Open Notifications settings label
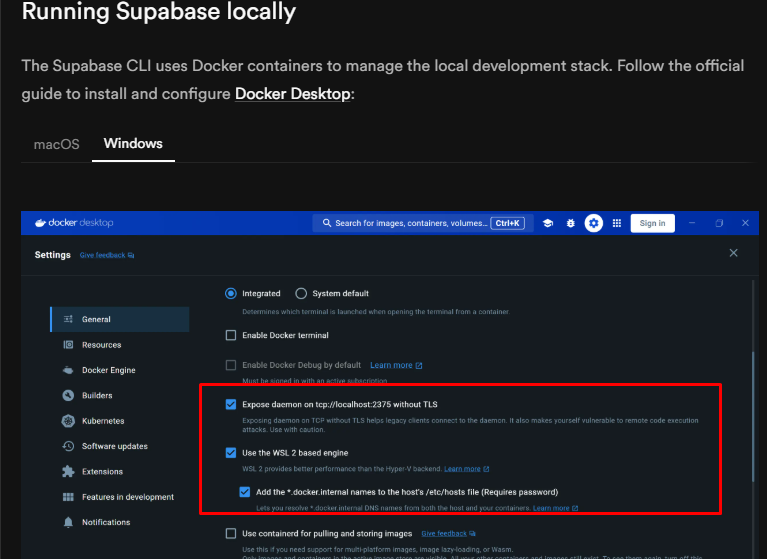Screen dimensions: 767x559 tap(106, 522)
